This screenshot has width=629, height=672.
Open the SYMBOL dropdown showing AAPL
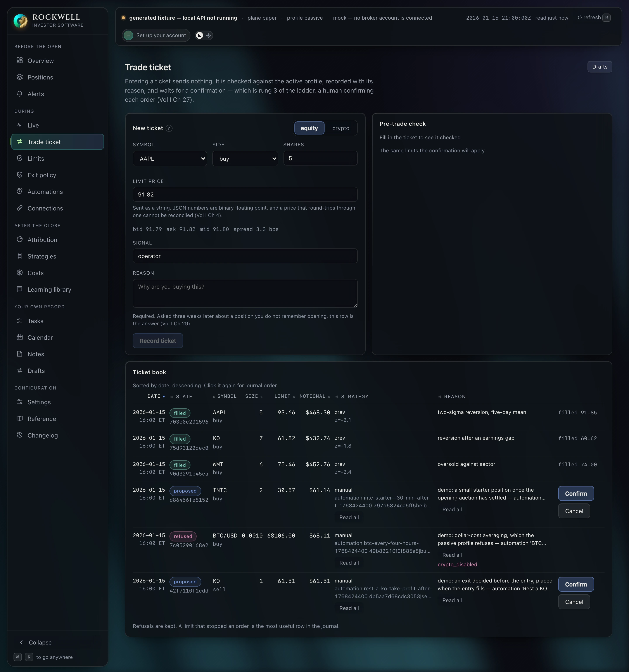click(170, 159)
